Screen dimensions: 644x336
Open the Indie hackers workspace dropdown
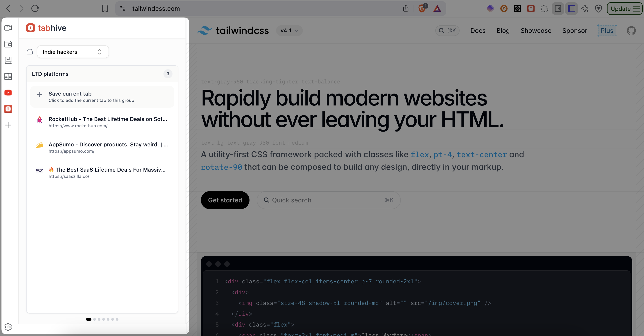pos(73,52)
